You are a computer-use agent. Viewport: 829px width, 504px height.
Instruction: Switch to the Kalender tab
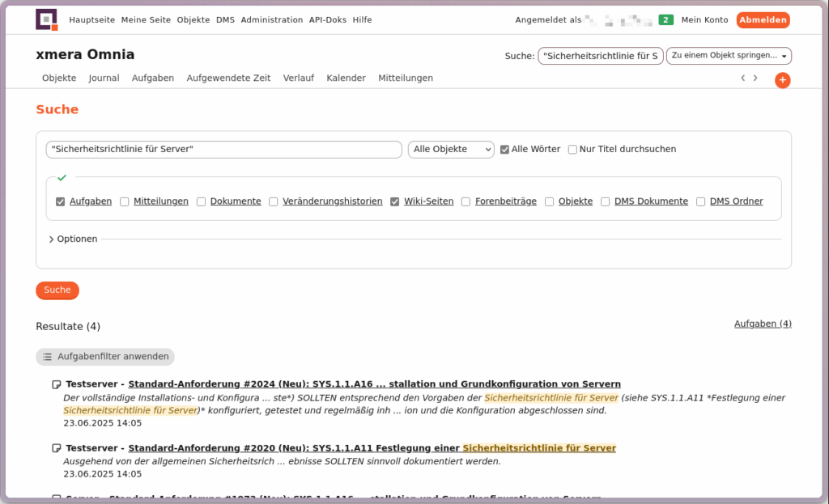pos(346,78)
